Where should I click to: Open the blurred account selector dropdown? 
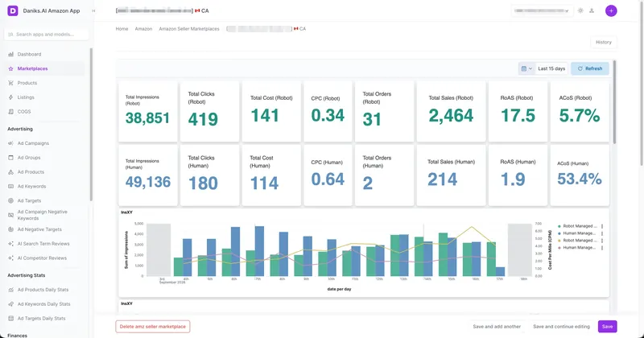[x=542, y=10]
